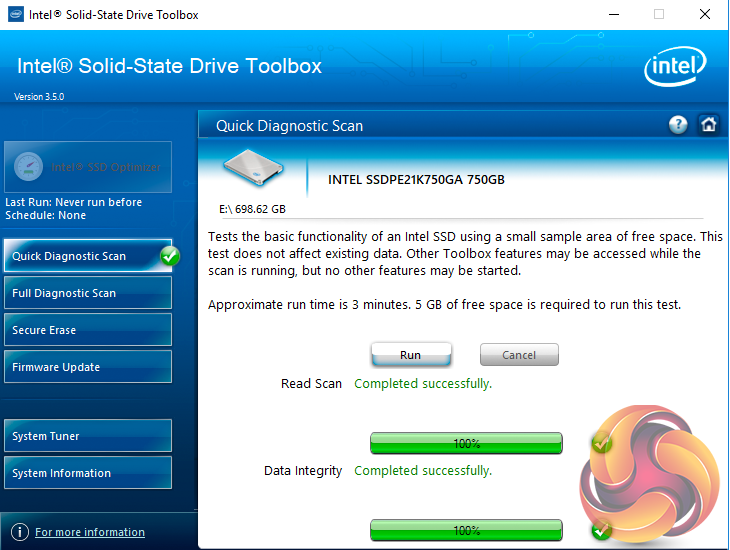Click the INTEL SSDPE21K750GA 750GB drive name
The width and height of the screenshot is (730, 550).
416,180
